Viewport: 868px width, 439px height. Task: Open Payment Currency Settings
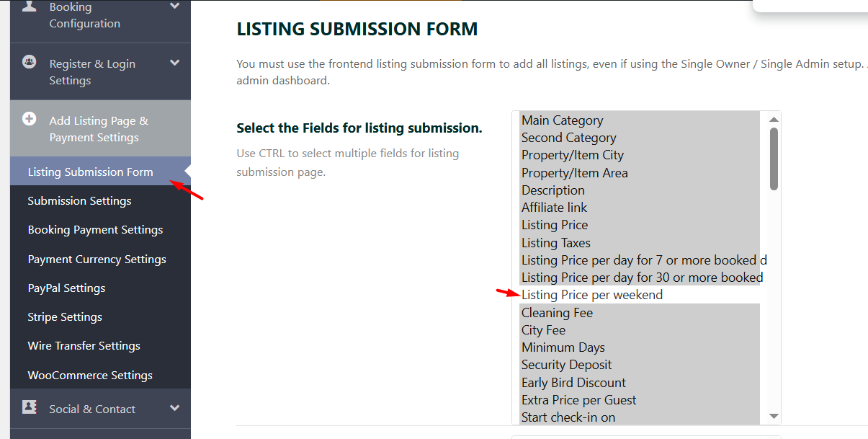(x=97, y=260)
